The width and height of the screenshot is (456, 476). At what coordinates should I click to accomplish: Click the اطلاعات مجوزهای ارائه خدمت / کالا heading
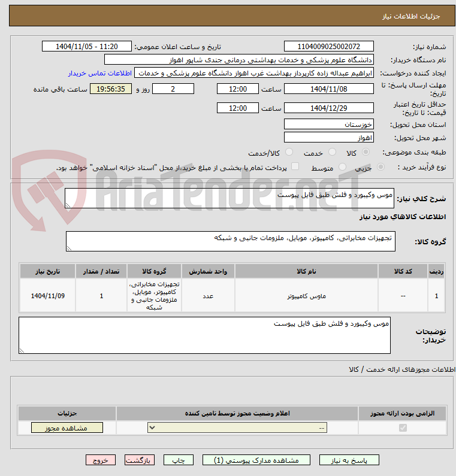(402, 369)
